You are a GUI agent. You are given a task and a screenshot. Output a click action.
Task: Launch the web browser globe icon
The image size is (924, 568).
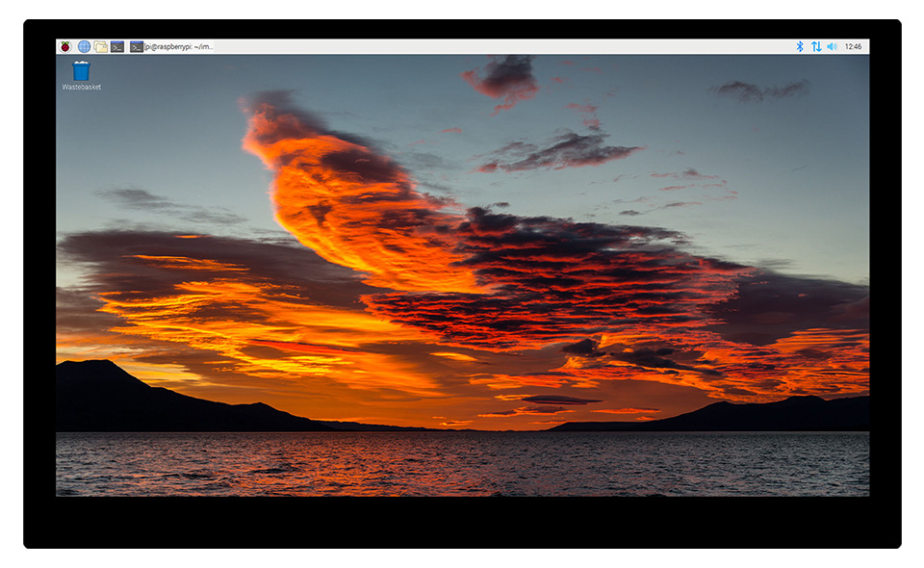click(84, 46)
